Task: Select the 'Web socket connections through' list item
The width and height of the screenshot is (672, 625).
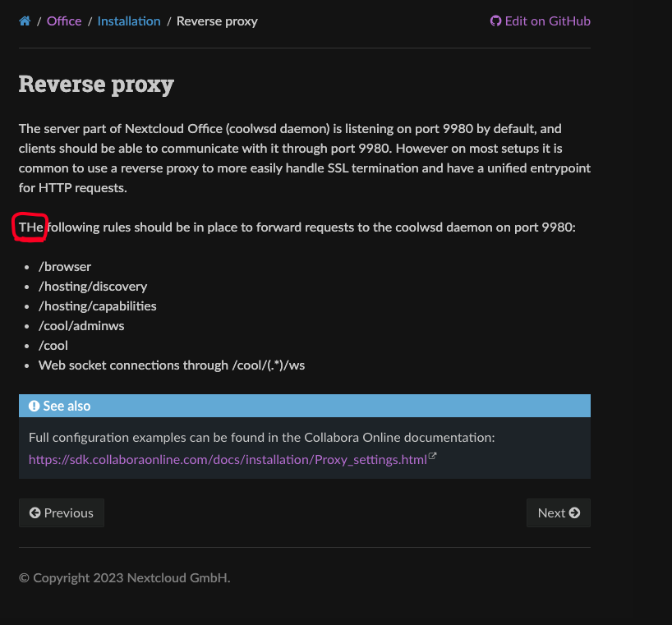Action: point(172,365)
